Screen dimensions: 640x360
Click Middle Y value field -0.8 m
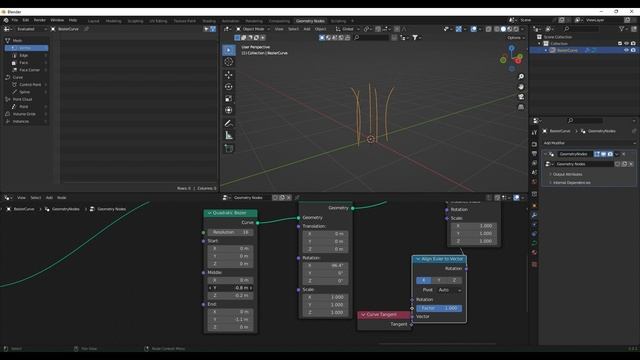(x=230, y=288)
